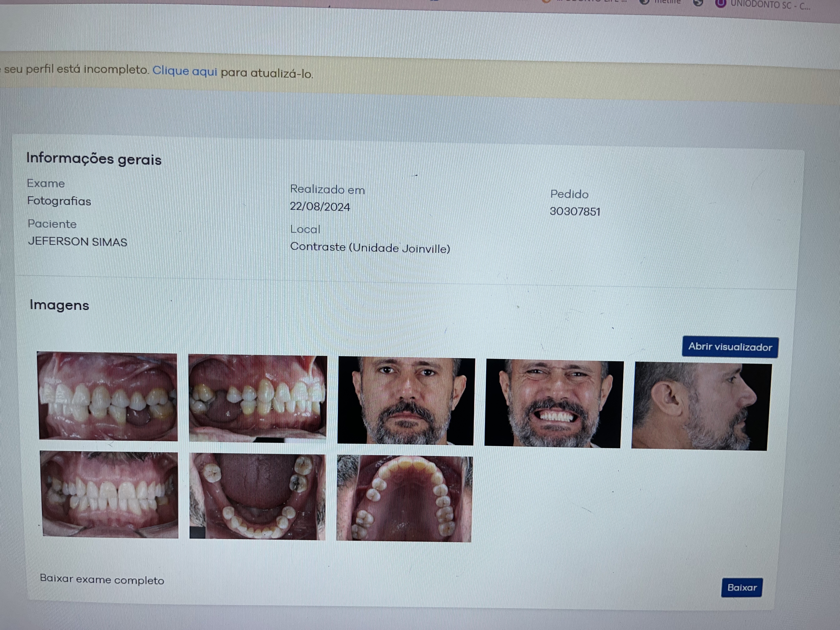
Task: Click the Informações gerais heading
Action: (94, 159)
